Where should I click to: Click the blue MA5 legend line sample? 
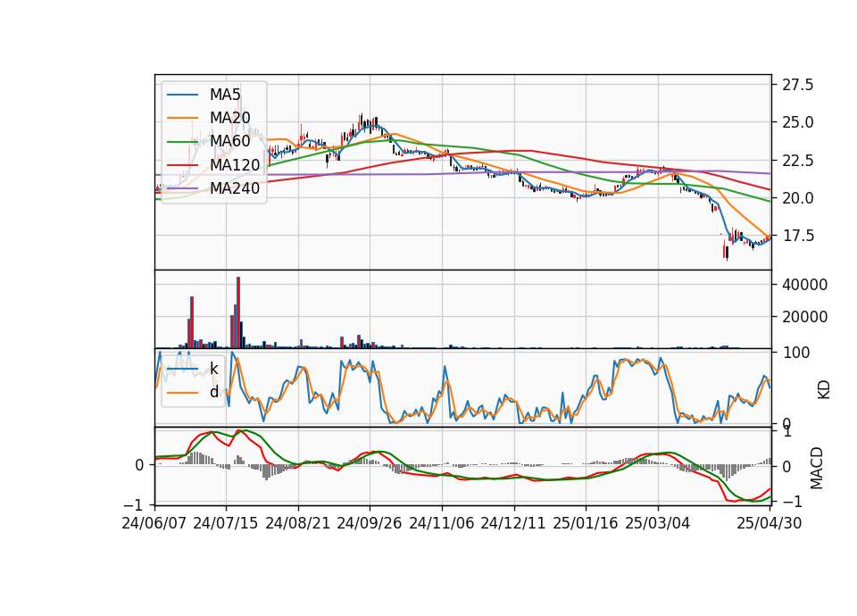coord(182,96)
